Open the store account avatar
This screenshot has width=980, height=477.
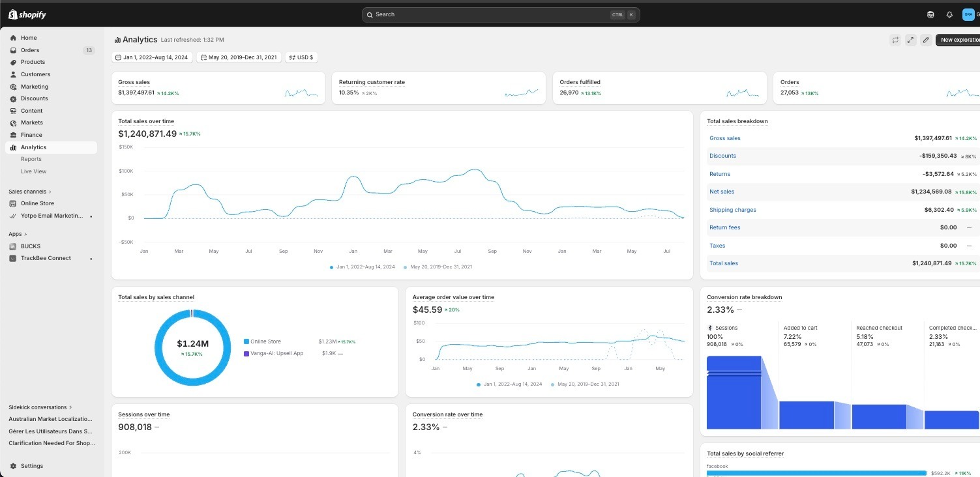[968, 14]
